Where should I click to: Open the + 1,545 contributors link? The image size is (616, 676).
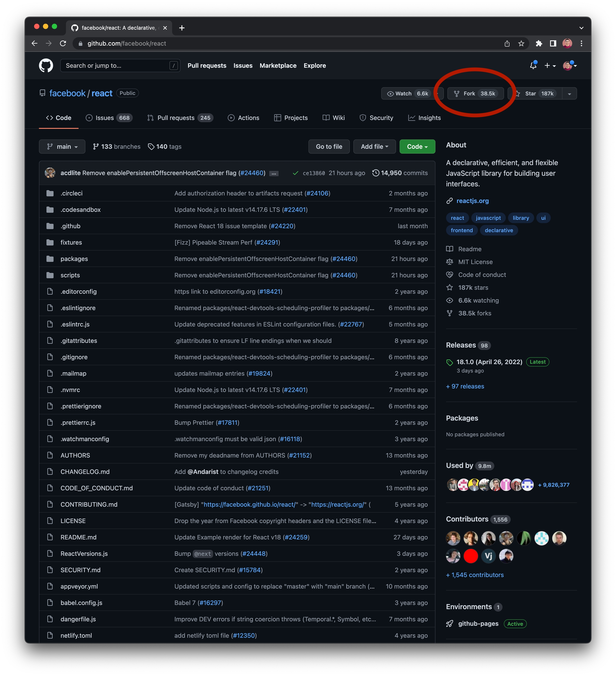point(475,575)
